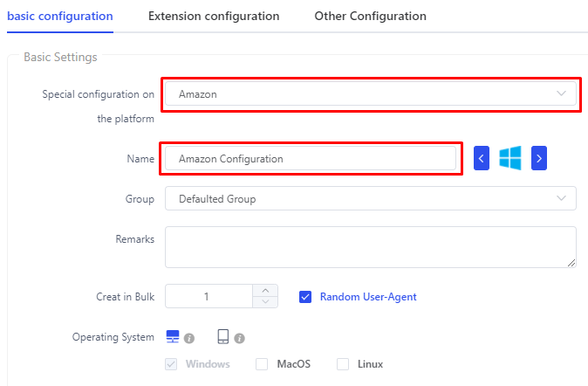Open the Defaulted Group dropdown

371,198
